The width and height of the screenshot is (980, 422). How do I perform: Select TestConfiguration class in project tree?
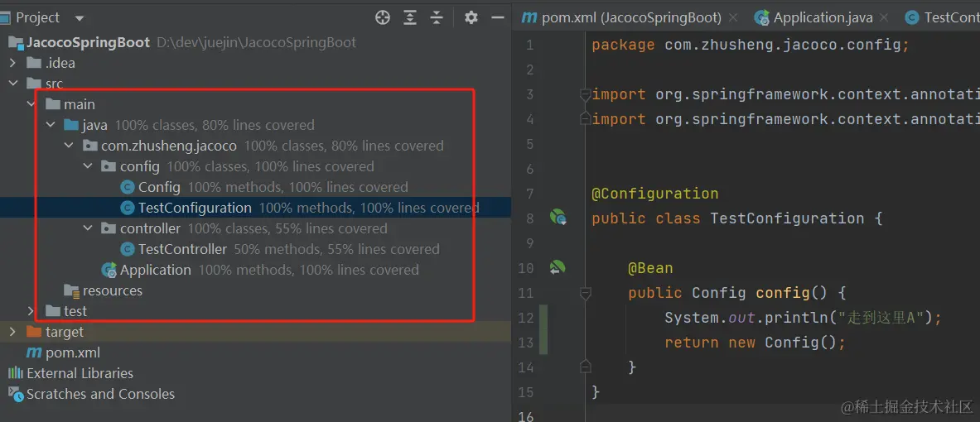point(195,207)
